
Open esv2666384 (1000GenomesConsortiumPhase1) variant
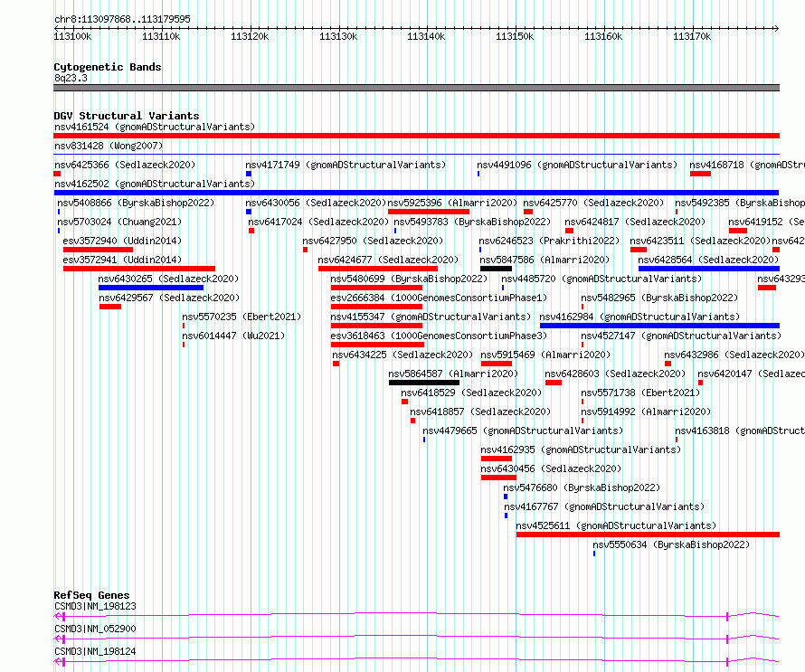point(439,298)
